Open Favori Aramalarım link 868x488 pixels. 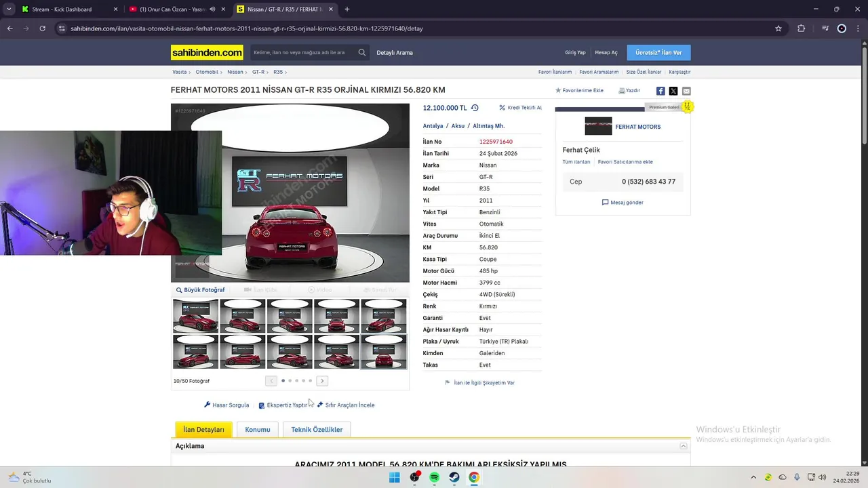[599, 72]
